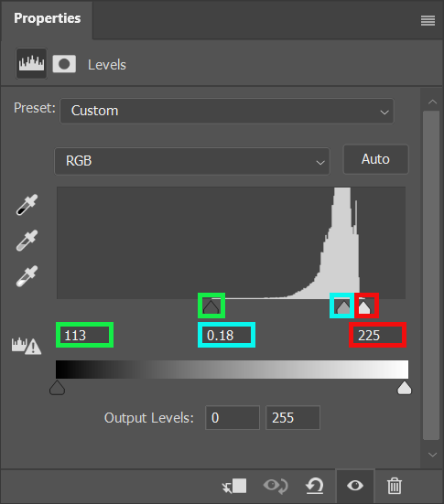This screenshot has width=444, height=504.
Task: Click the Auto button
Action: tap(375, 159)
